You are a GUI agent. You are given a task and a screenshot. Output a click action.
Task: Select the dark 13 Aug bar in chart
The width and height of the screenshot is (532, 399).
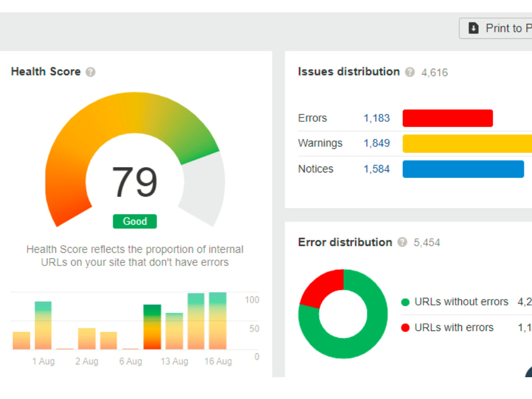tap(152, 327)
